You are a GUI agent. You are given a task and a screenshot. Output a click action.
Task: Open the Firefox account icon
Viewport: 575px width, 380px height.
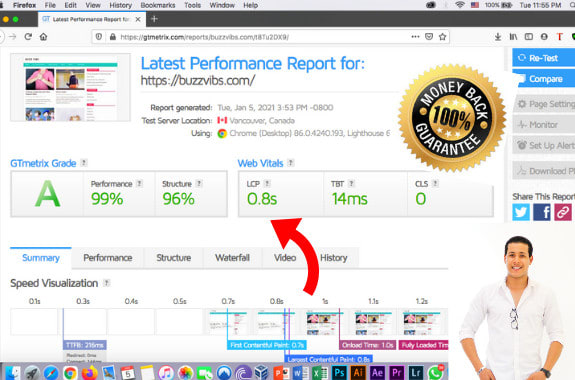544,37
